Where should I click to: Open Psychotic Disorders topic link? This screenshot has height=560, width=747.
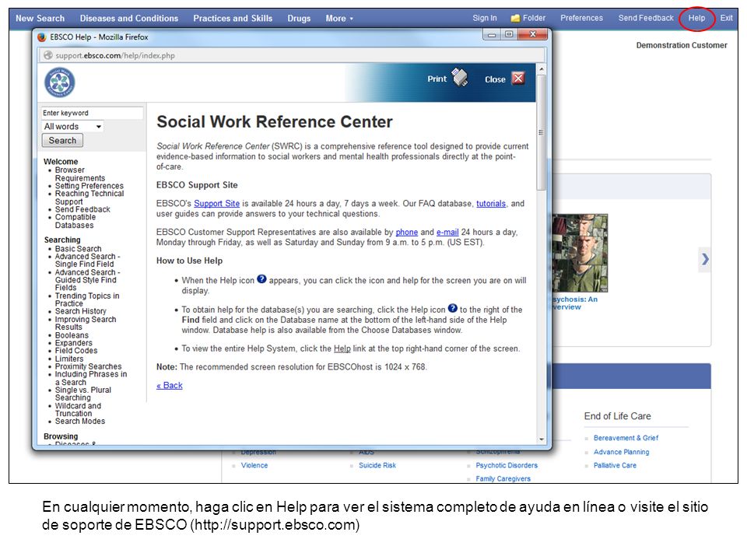(x=507, y=465)
